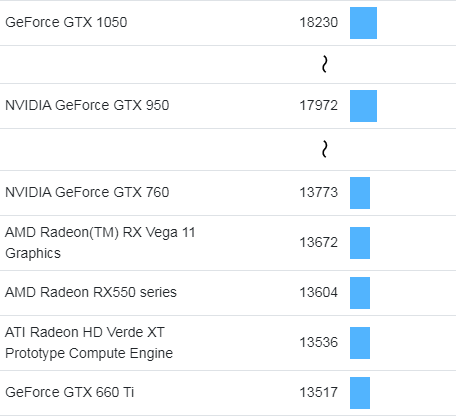Click the blue bar for Verde XT Prototype
Screen dimensions: 456x416
coord(360,343)
